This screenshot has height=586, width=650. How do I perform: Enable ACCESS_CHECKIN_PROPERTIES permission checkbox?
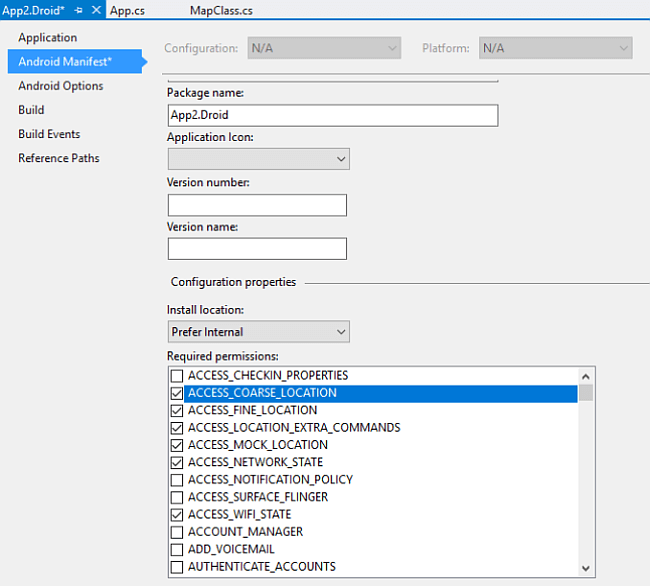177,376
